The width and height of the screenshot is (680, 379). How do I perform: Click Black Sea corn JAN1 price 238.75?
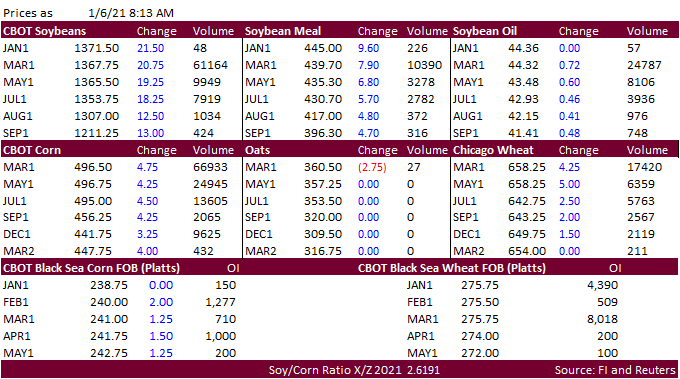coord(109,285)
